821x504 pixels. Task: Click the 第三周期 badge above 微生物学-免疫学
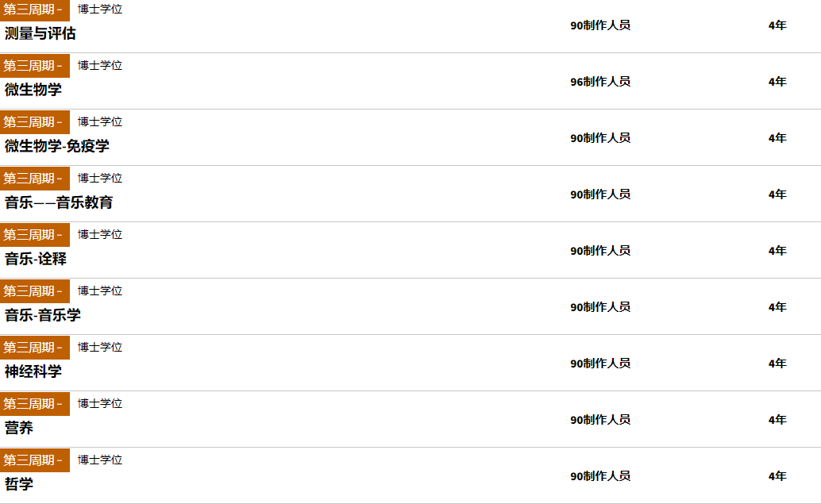(35, 122)
